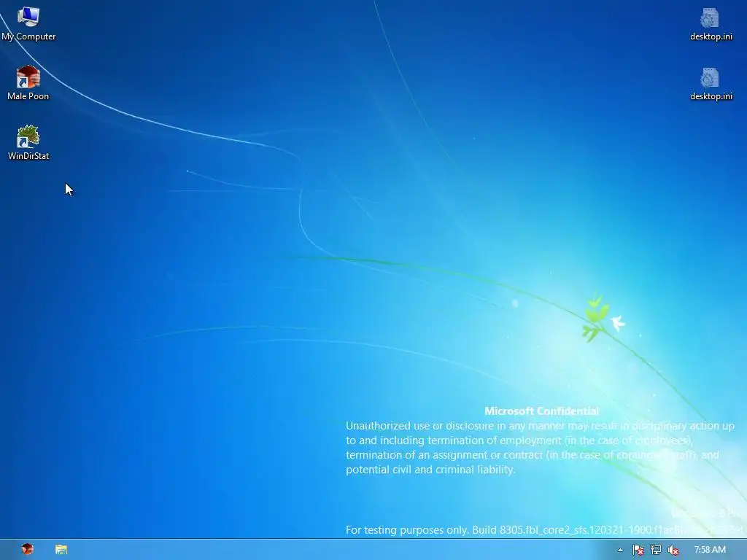Open the 7:58 AM clock
The height and width of the screenshot is (560, 747).
click(x=710, y=550)
